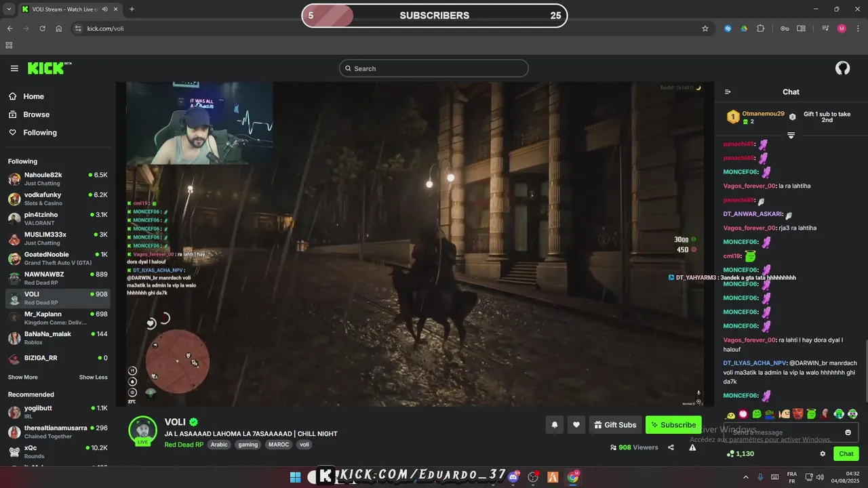868x488 pixels.
Task: Click the Kick logo
Action: (x=49, y=68)
